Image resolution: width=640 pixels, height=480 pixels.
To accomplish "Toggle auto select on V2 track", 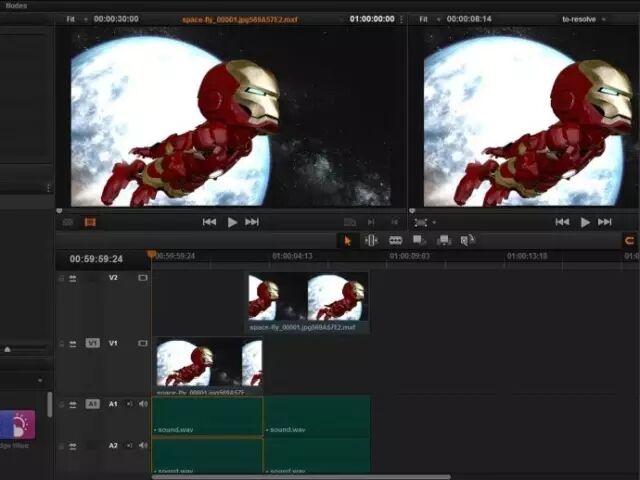I will point(73,278).
